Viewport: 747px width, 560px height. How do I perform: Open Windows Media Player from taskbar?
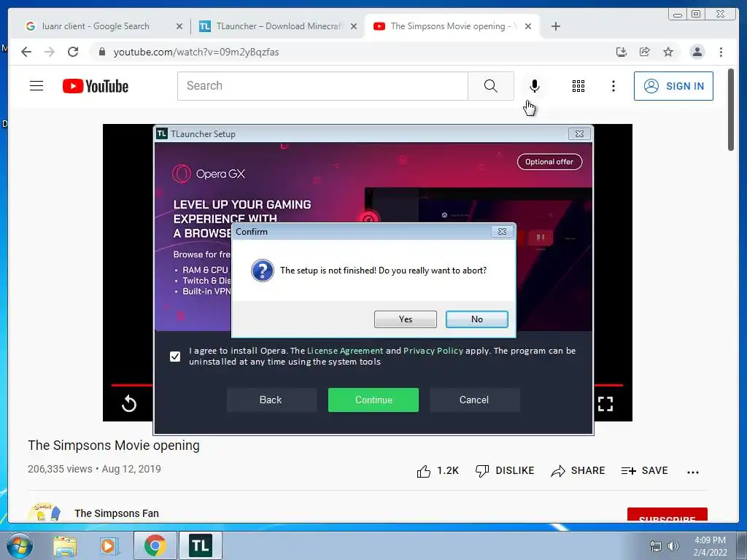point(109,545)
